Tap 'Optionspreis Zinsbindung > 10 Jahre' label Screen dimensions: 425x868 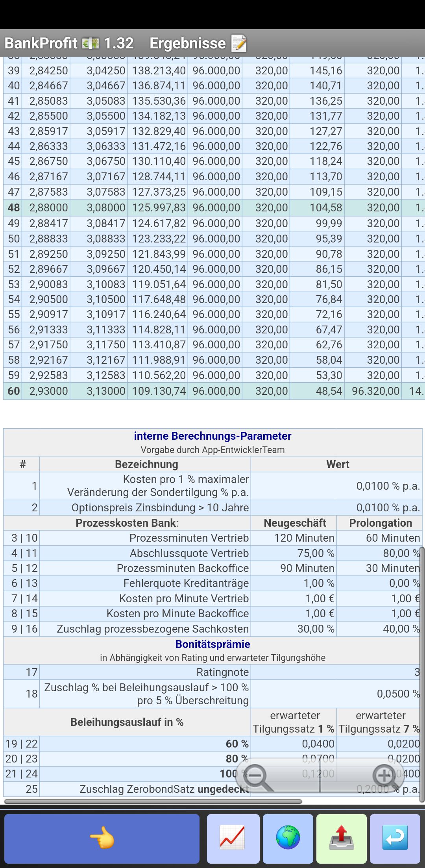coord(160,507)
